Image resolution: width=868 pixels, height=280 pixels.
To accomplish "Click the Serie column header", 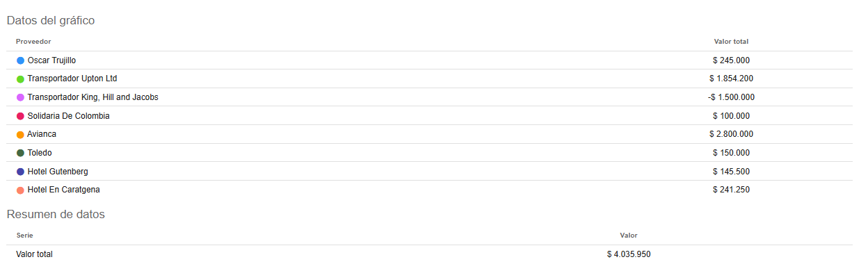I will [24, 236].
